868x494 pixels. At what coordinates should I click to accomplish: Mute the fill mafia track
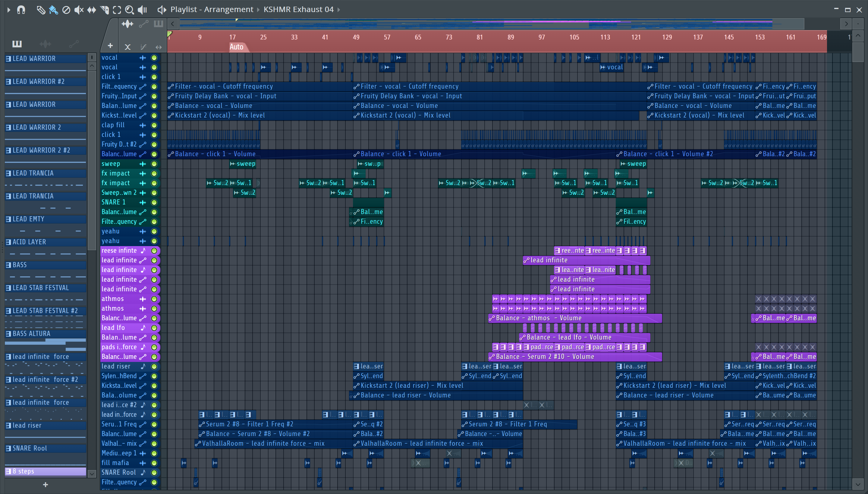point(154,463)
